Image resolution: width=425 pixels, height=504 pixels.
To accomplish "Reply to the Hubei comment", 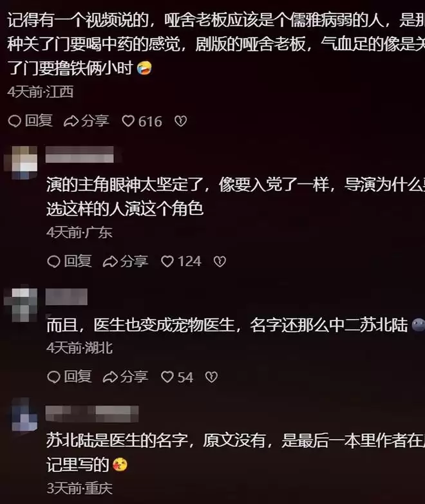I will tap(70, 377).
